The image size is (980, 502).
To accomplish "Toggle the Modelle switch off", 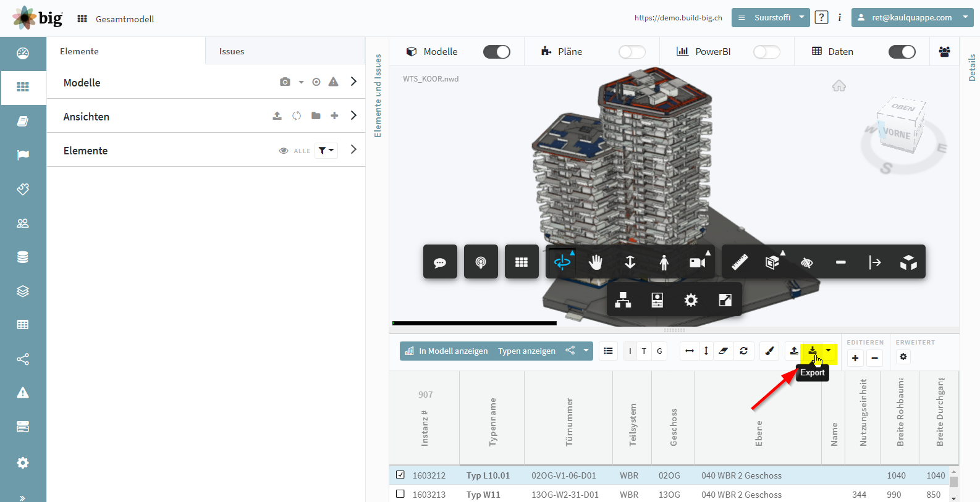I will tap(497, 52).
